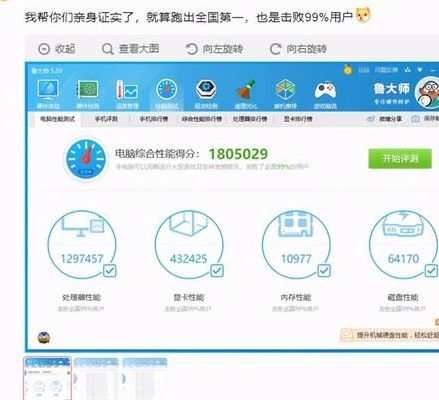Click the memory chip icon in third circle

pyautogui.click(x=295, y=223)
